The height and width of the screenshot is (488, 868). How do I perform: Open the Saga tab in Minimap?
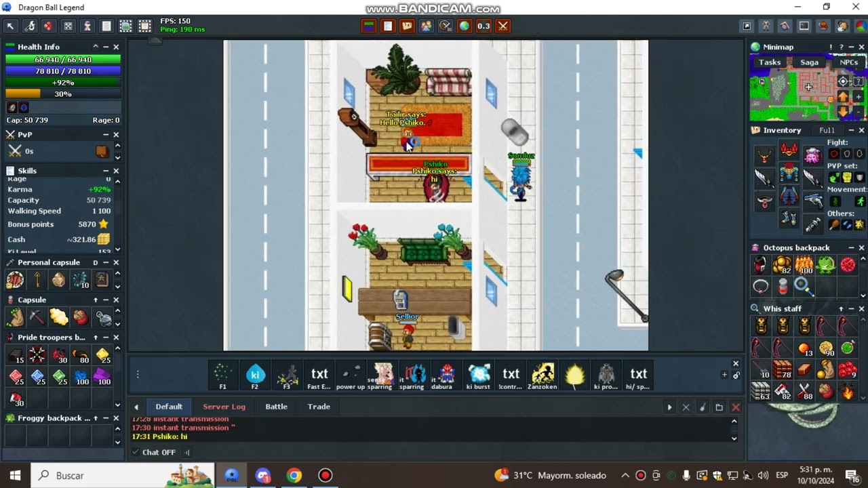coord(809,62)
